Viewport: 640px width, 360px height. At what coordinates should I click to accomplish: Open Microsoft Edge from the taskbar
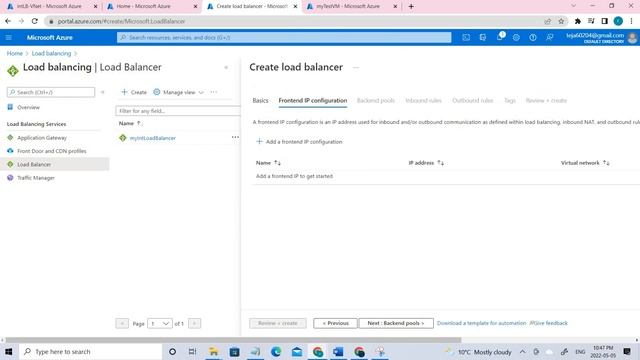point(276,351)
